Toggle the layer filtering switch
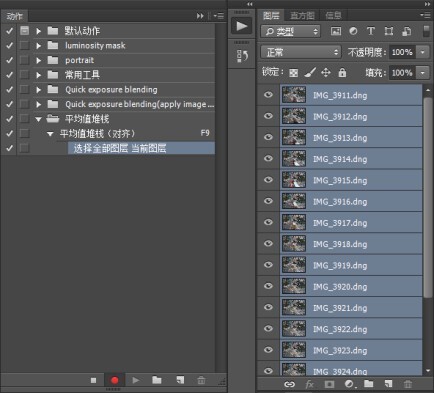434x393 pixels. pyautogui.click(x=426, y=31)
